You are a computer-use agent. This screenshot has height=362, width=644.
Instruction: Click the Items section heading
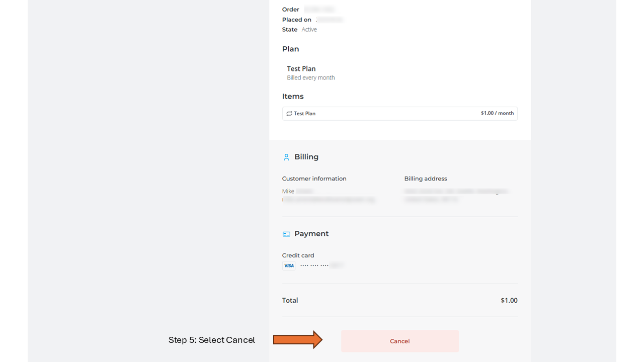click(x=293, y=97)
